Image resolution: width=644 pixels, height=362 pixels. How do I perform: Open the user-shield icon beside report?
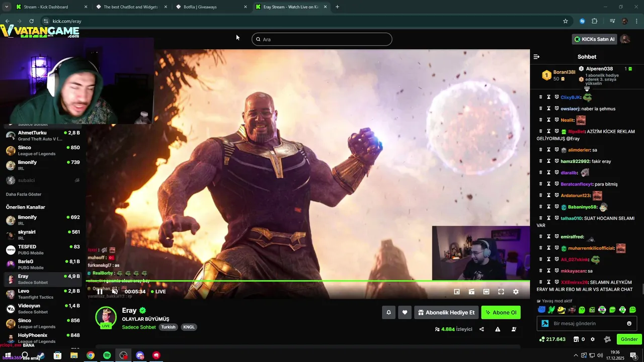[514, 329]
